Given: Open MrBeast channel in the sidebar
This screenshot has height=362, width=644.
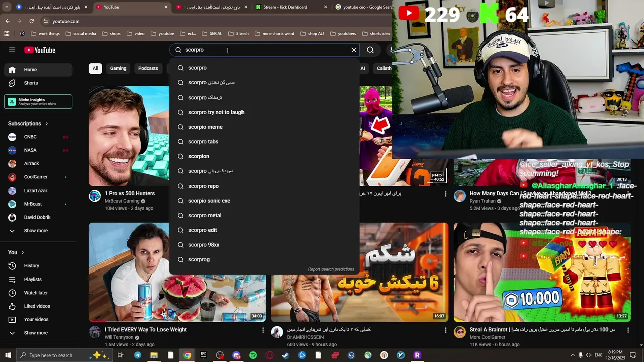Looking at the screenshot, I should click(x=38, y=204).
